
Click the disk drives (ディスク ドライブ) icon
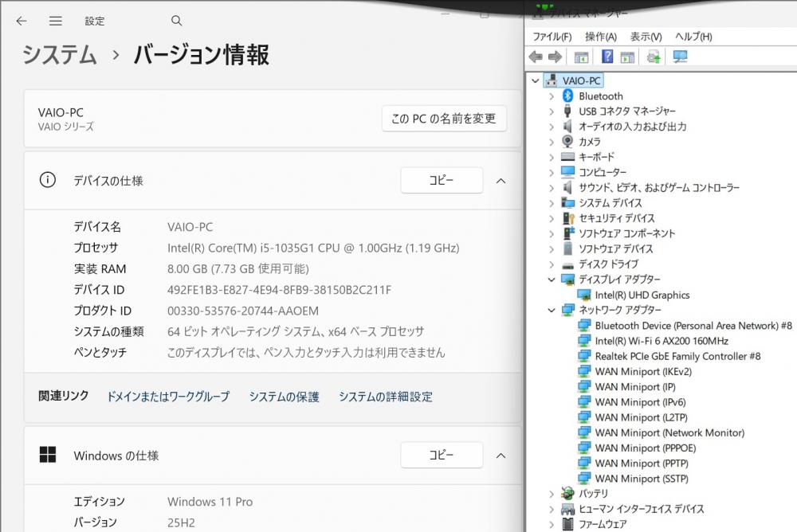(x=567, y=264)
